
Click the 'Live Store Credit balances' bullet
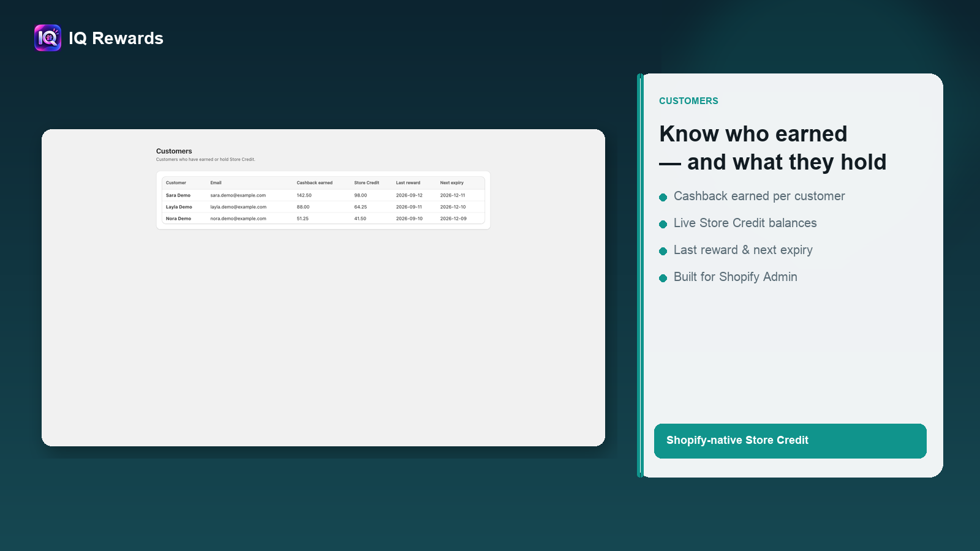pyautogui.click(x=745, y=223)
